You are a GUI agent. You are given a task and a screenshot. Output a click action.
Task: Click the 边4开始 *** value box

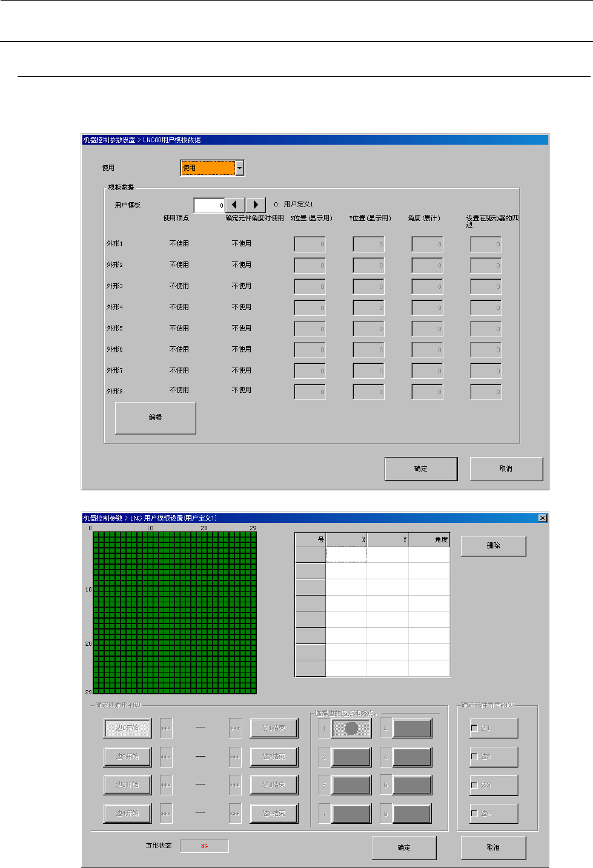click(166, 814)
